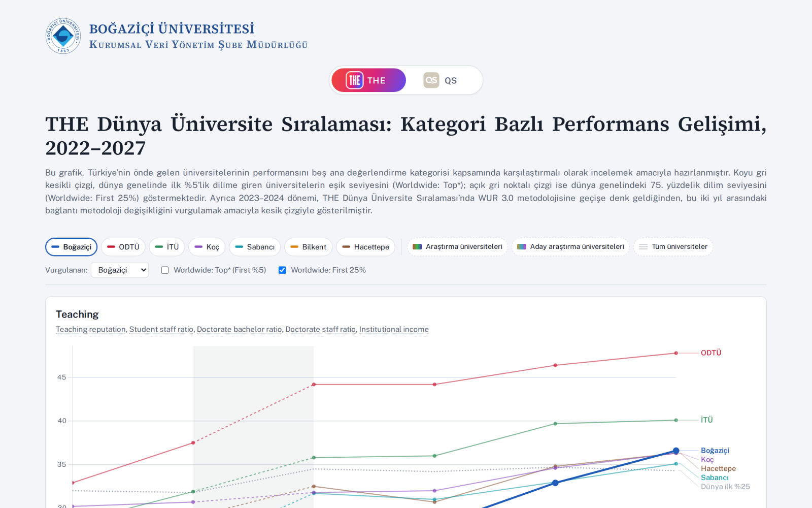Select the Araştırma üniversiteleri group

pyautogui.click(x=458, y=247)
